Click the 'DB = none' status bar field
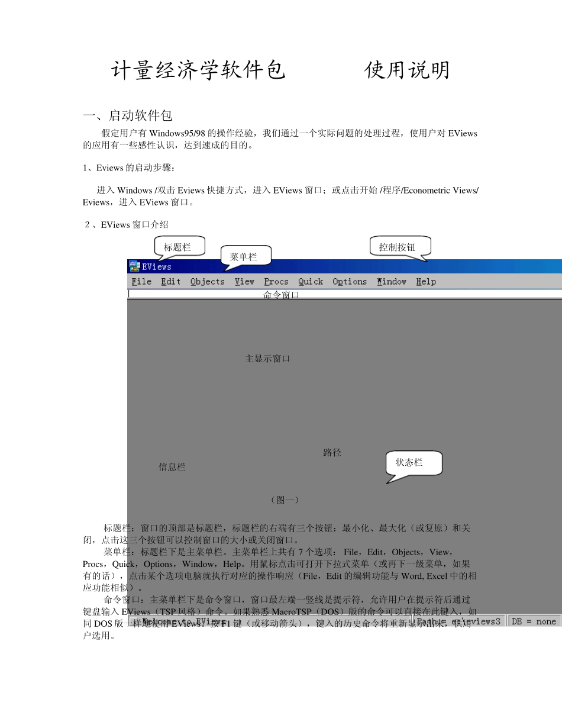This screenshot has height=728, width=562. [534, 621]
